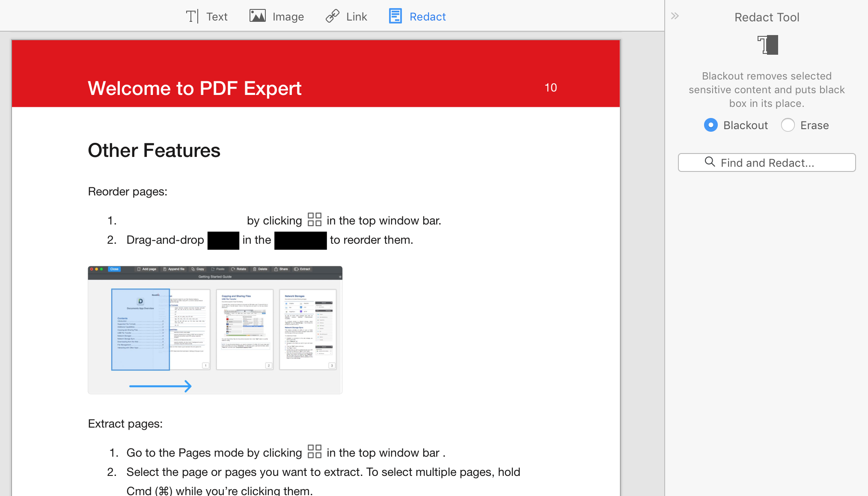Click the first redacted black box in step 2
This screenshot has width=868, height=496.
pos(223,240)
